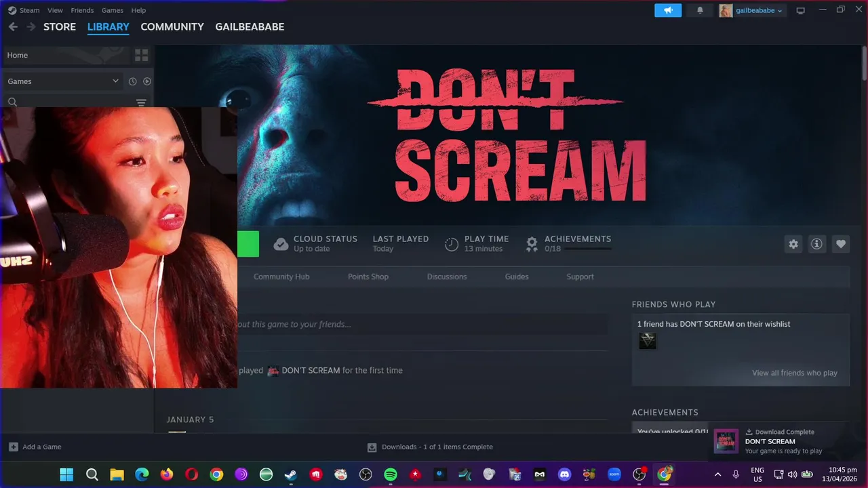Switch to the COMMUNITY tab
The height and width of the screenshot is (488, 868).
tap(172, 27)
